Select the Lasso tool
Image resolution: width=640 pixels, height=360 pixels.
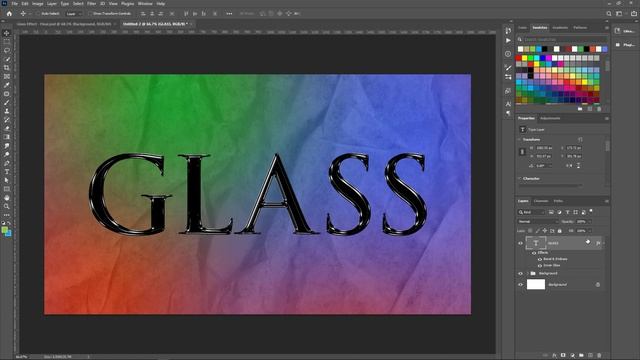click(x=7, y=50)
